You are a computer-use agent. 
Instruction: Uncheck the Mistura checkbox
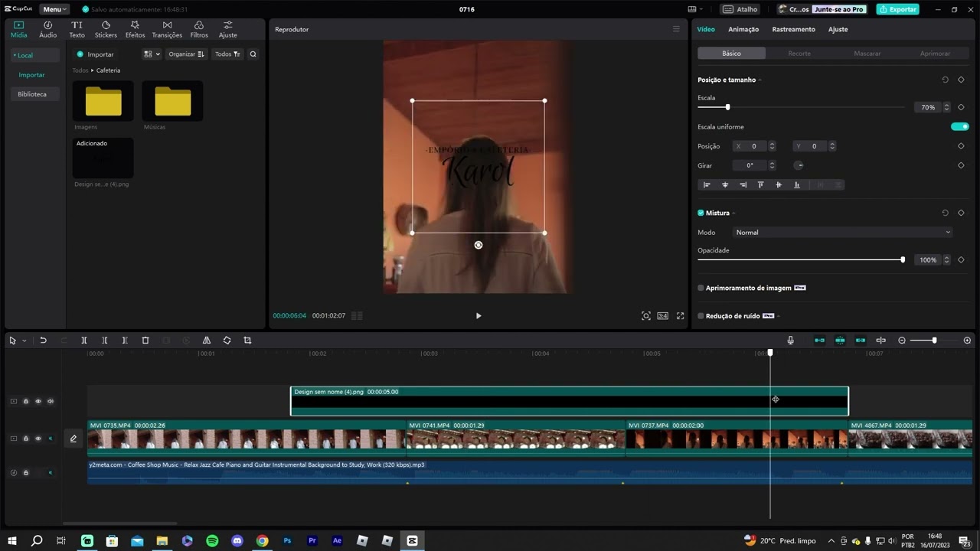click(701, 213)
